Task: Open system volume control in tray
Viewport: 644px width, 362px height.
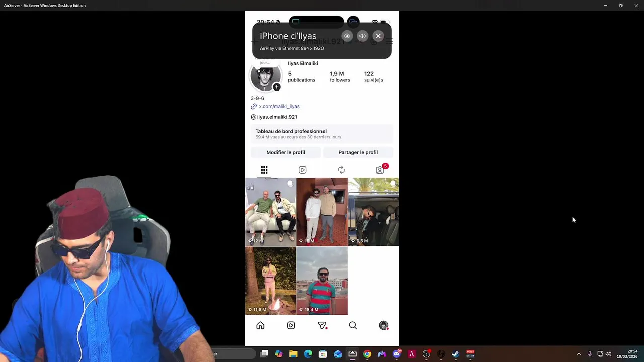Action: [x=608, y=354]
